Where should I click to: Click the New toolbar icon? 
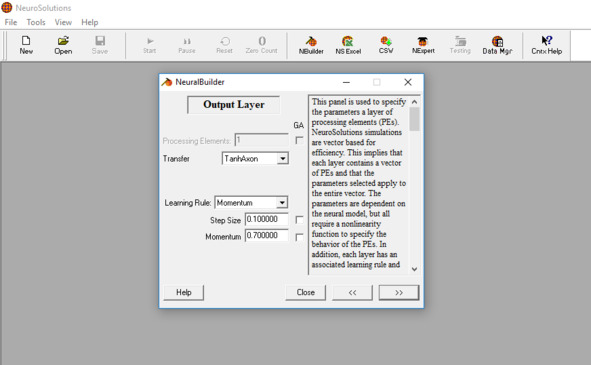(x=26, y=45)
